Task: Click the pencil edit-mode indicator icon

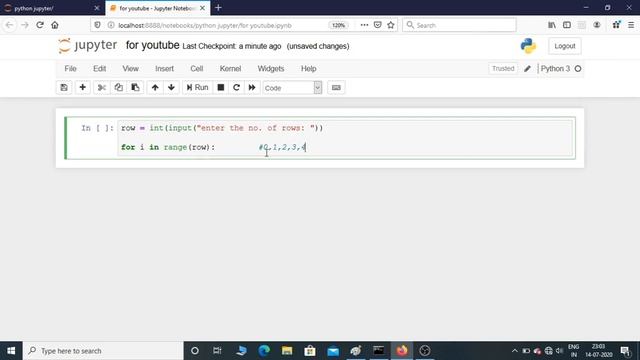Action: tap(527, 69)
